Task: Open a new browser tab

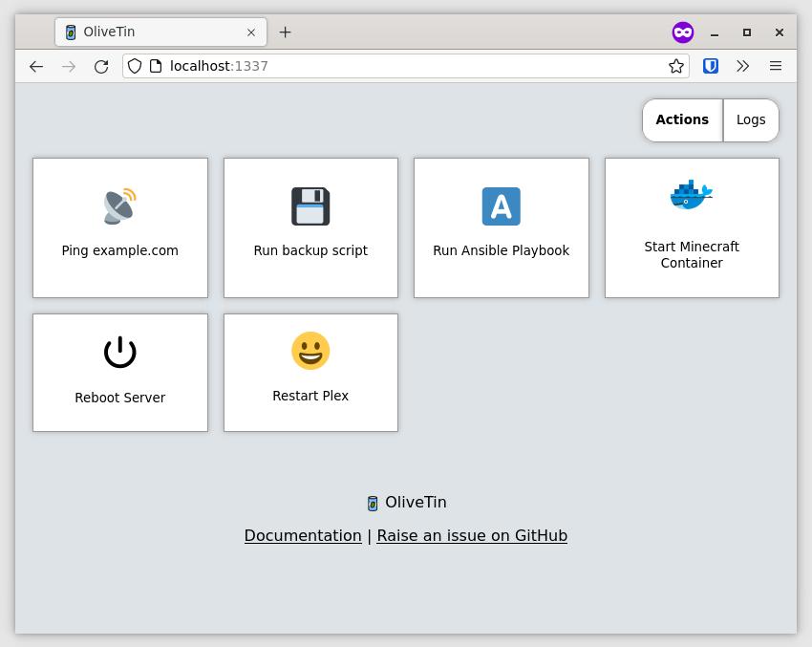Action: point(285,32)
